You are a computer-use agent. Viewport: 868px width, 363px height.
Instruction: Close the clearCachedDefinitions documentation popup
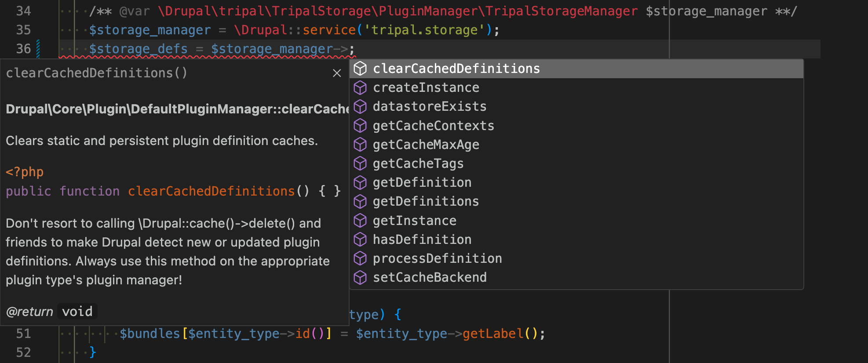(337, 73)
